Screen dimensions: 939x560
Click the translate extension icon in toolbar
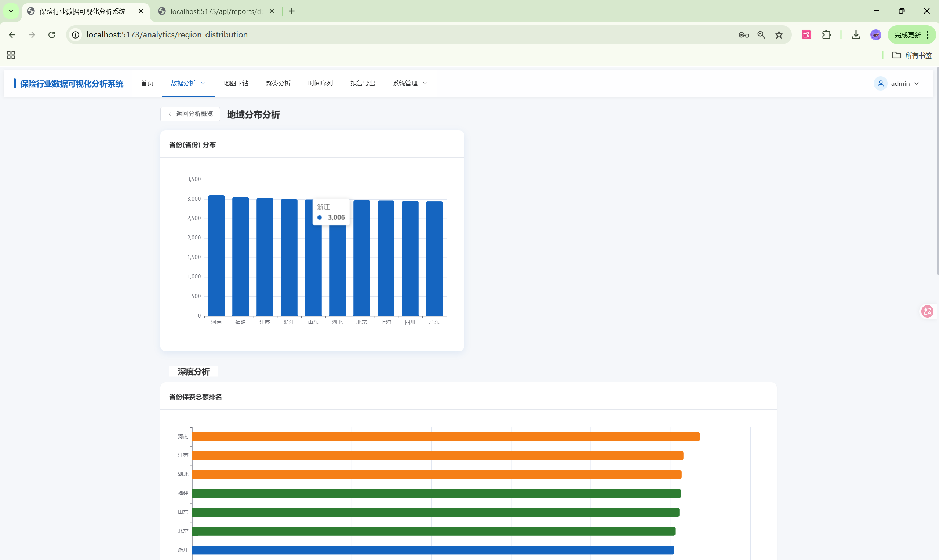[x=806, y=35]
